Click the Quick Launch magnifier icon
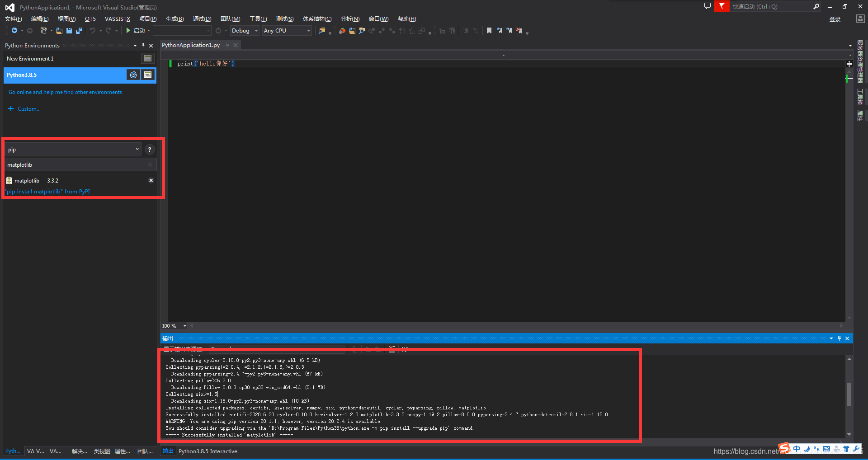This screenshot has width=868, height=460. [x=816, y=6]
